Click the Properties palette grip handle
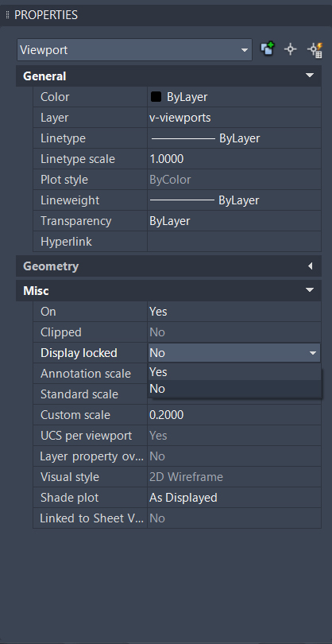 tap(7, 15)
